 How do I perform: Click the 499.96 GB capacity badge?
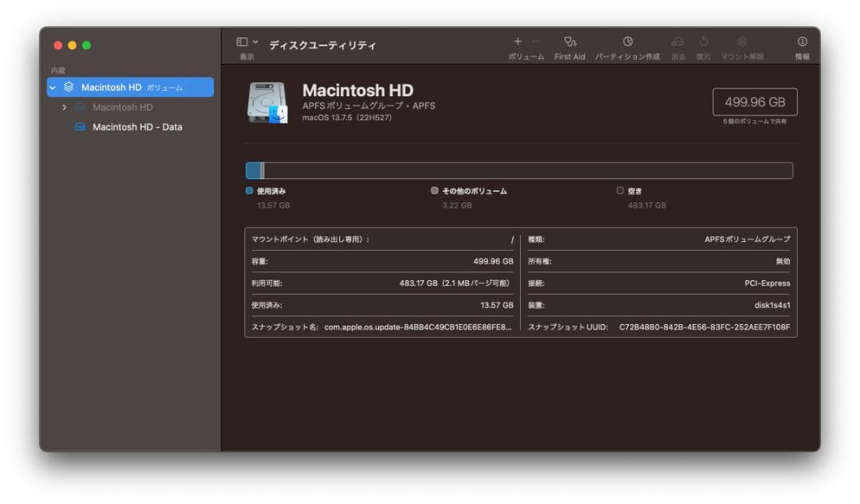[754, 102]
